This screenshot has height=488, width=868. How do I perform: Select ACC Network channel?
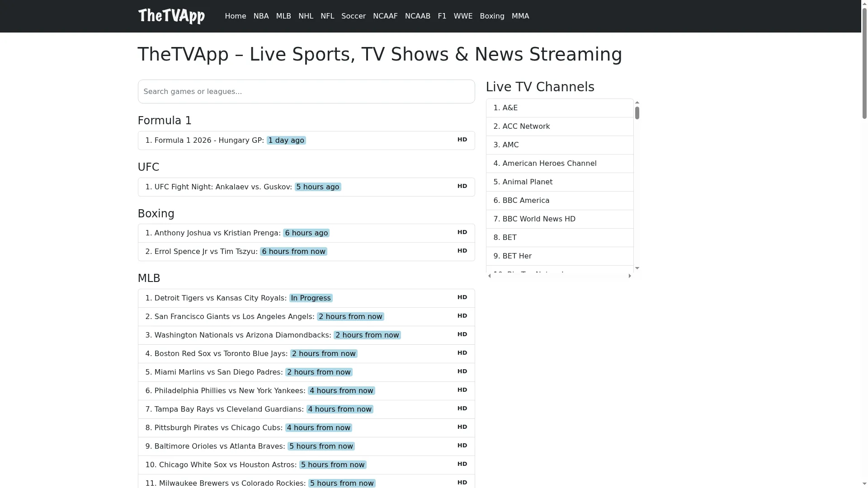560,127
